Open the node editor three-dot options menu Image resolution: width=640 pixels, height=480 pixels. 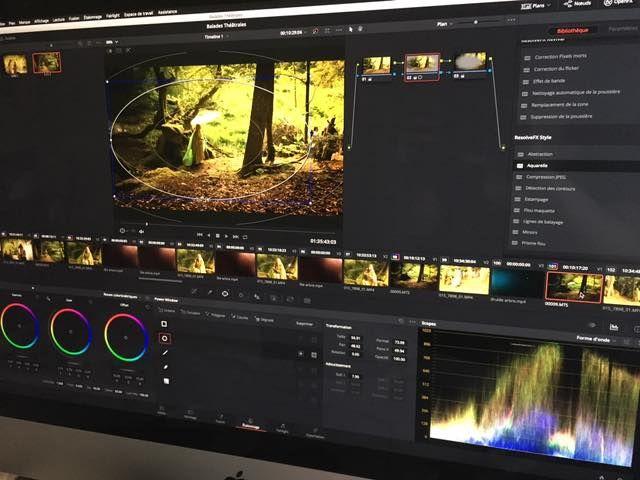511,20
